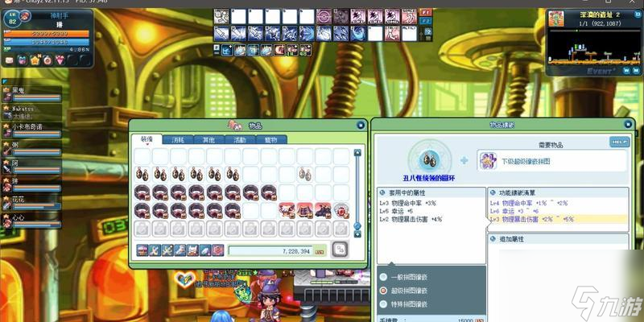Switch to the 活動 inventory tab

pos(240,139)
